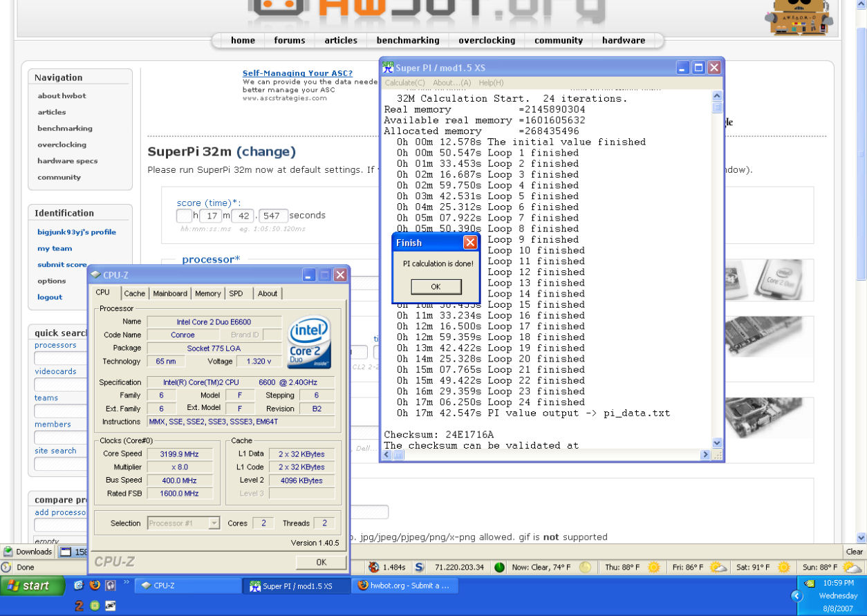Click the milliseconds field containing 547
Screen dimensions: 867x616
(x=273, y=216)
